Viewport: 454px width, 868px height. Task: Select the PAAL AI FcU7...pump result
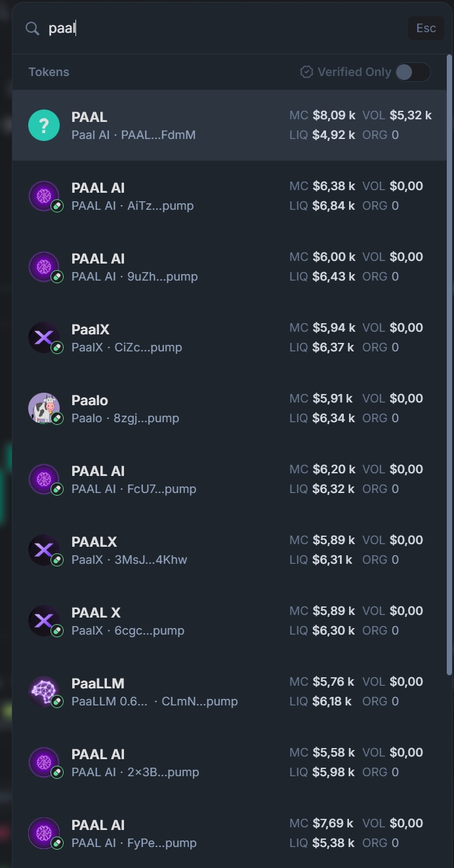230,479
